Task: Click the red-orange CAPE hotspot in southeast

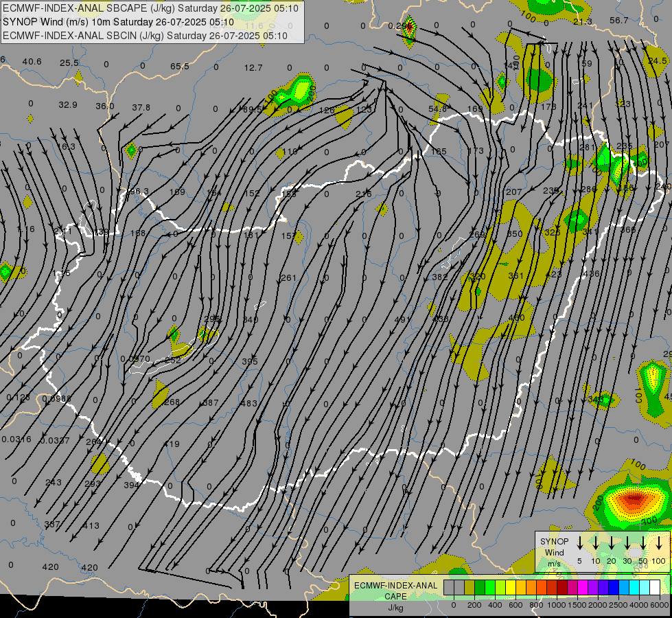Action: pos(635,499)
